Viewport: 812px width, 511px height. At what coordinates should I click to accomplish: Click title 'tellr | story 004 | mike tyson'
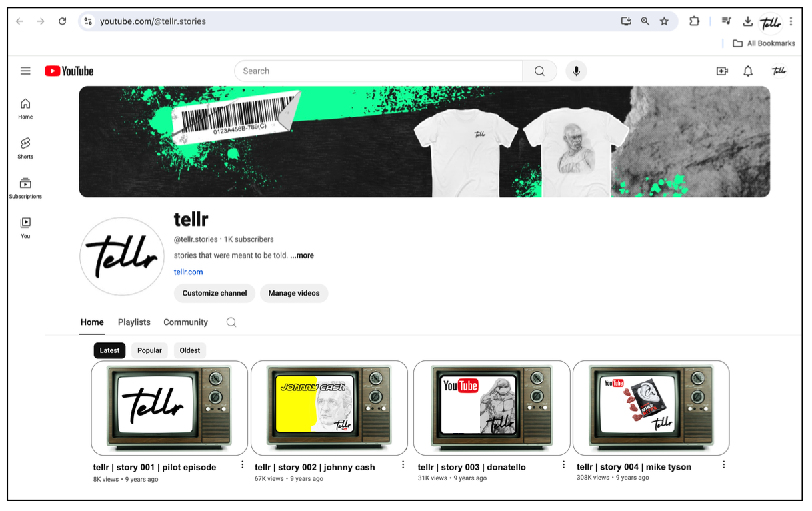(634, 468)
